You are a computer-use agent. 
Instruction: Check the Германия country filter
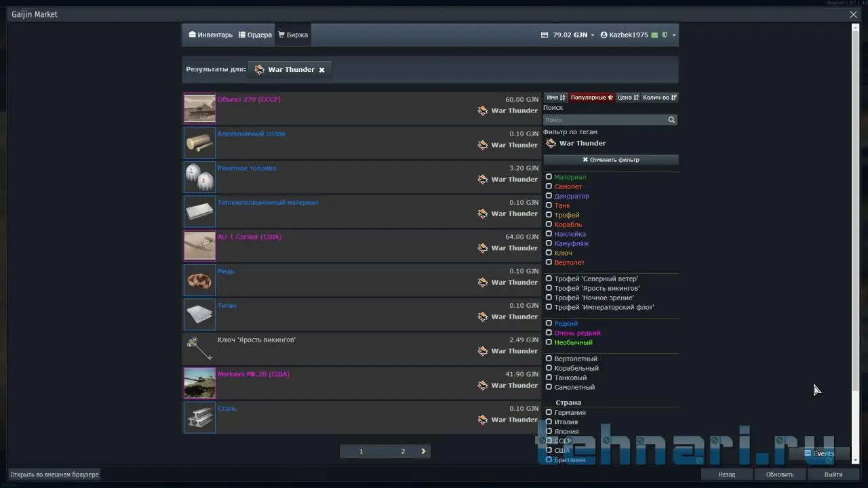[x=549, y=412]
